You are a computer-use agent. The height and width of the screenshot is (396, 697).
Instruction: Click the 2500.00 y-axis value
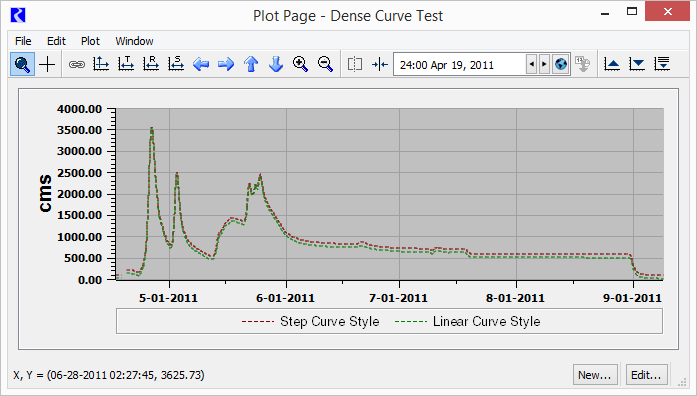[80, 173]
